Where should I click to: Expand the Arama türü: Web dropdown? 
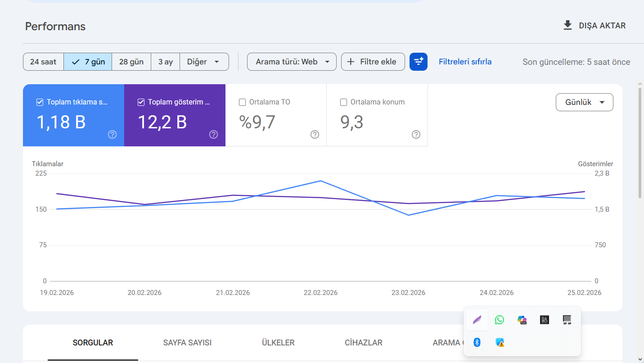click(x=292, y=62)
